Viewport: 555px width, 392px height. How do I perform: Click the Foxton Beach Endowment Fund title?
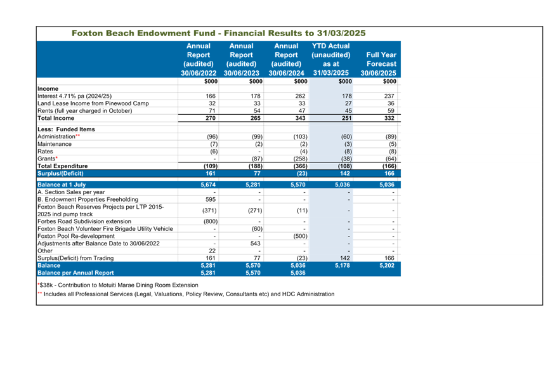tap(218, 33)
